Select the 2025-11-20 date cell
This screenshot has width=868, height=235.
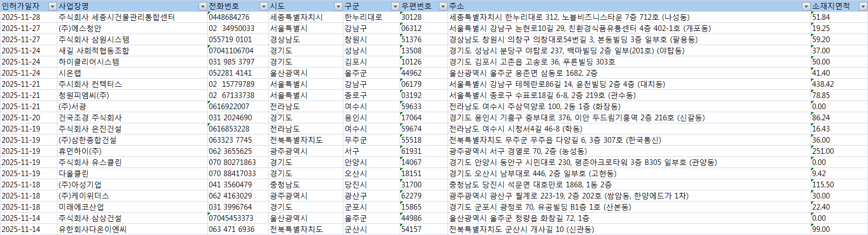(x=28, y=118)
